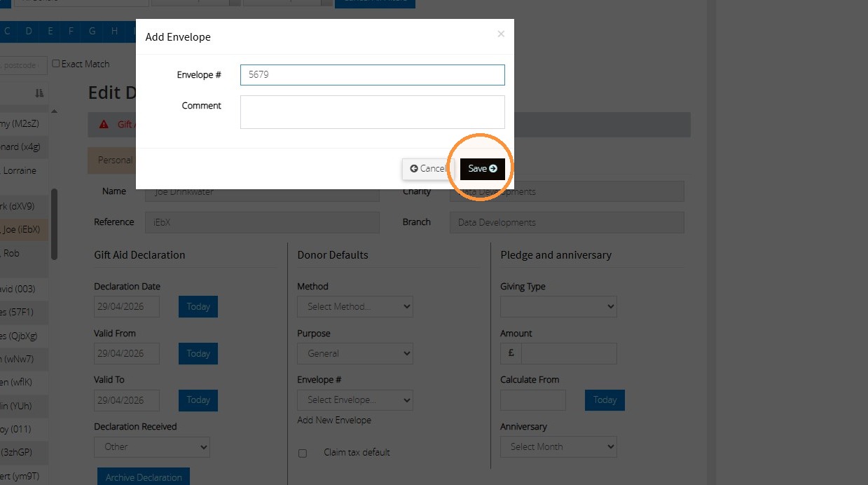Open the Select Method dropdown
The width and height of the screenshot is (868, 485).
coord(355,306)
